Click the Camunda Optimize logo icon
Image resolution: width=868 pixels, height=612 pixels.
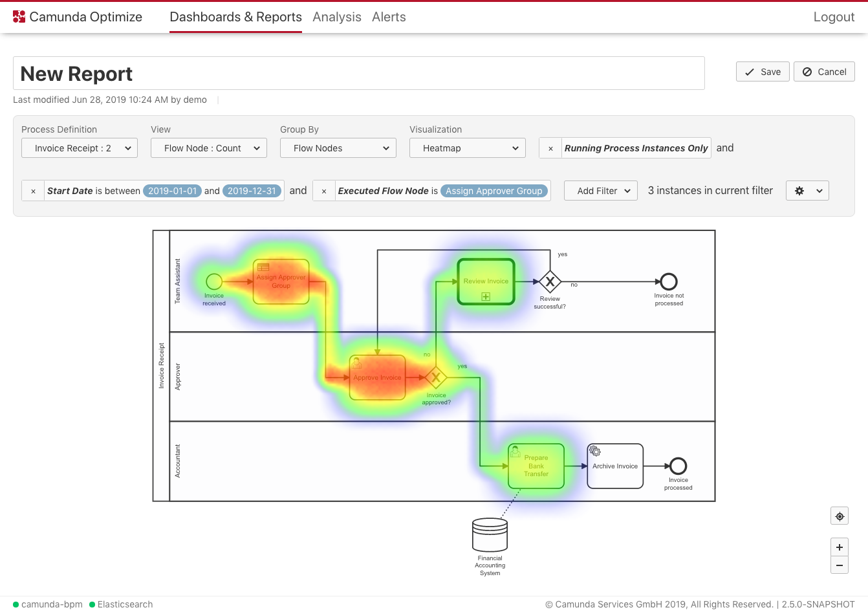(19, 17)
